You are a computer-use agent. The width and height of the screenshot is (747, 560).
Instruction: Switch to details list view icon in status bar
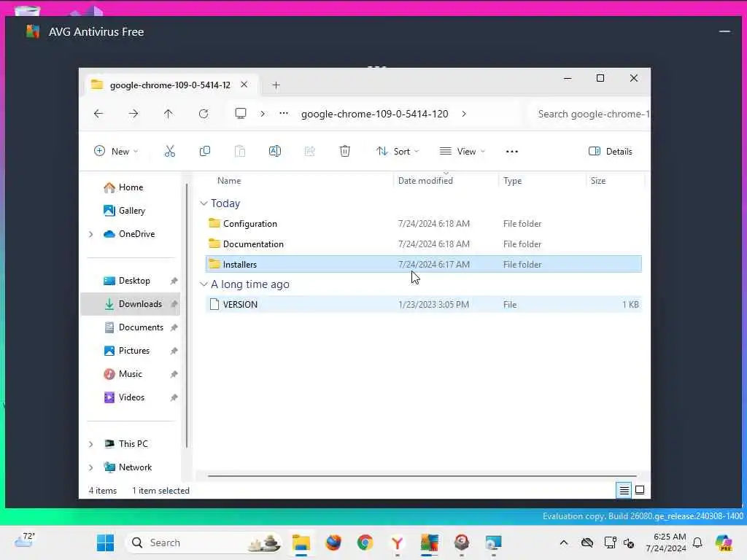(x=624, y=490)
